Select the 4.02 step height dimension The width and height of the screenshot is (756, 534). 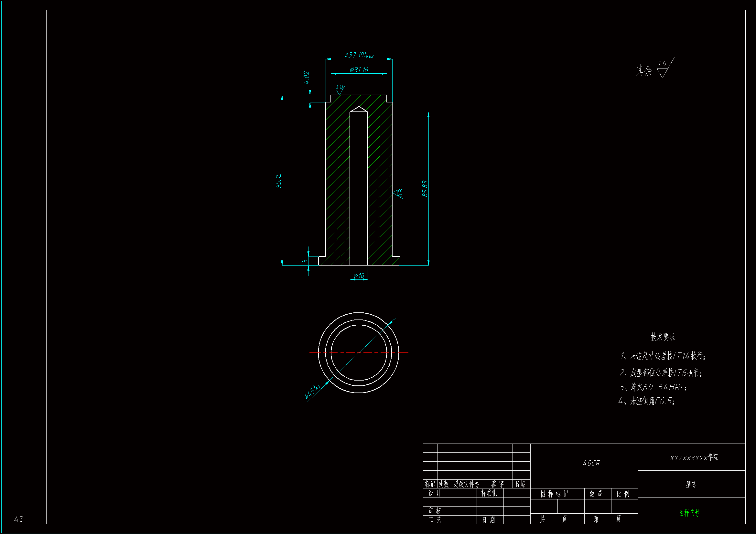coord(306,77)
